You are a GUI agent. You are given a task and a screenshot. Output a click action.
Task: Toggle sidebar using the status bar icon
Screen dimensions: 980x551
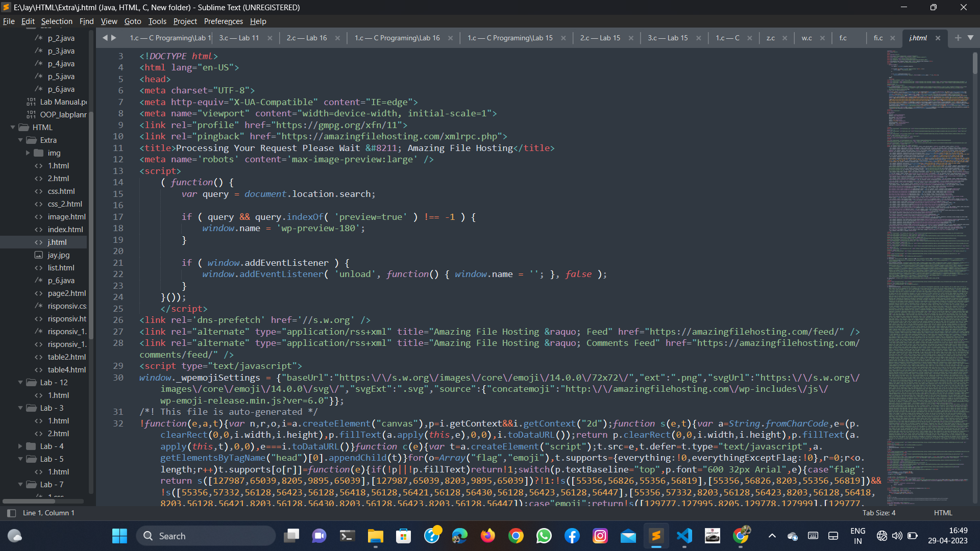click(11, 513)
